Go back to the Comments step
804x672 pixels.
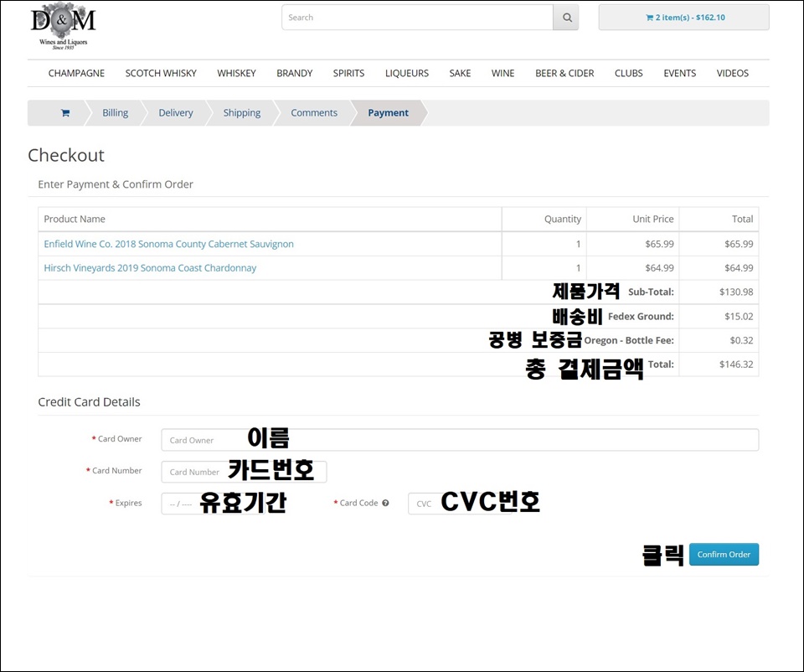(x=314, y=113)
